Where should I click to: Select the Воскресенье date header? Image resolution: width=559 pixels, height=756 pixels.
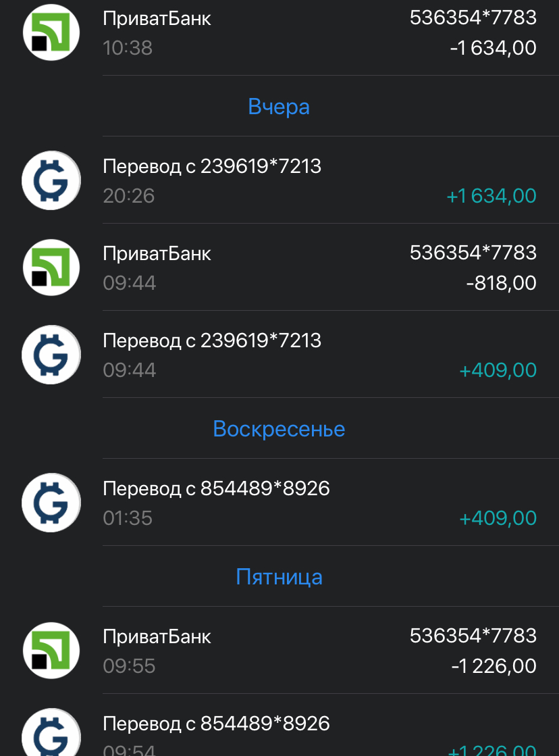[x=279, y=429]
